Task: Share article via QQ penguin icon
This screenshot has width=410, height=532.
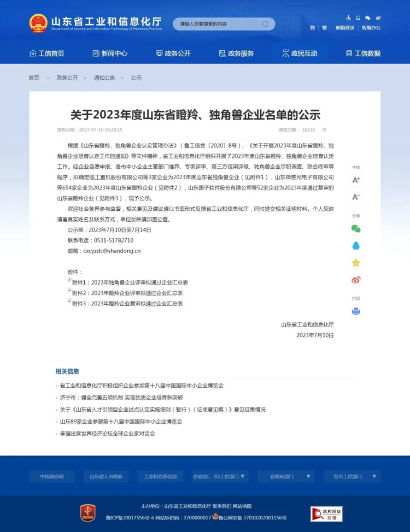Action: 356,246
